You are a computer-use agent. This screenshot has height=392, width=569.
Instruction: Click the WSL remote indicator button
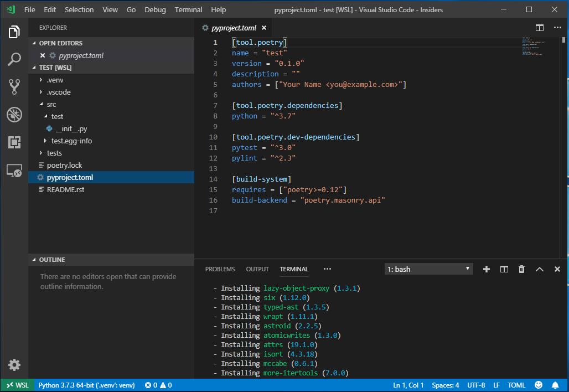click(x=17, y=385)
